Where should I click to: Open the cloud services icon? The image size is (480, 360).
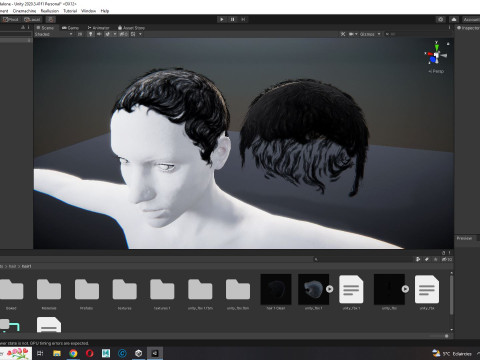[454, 19]
